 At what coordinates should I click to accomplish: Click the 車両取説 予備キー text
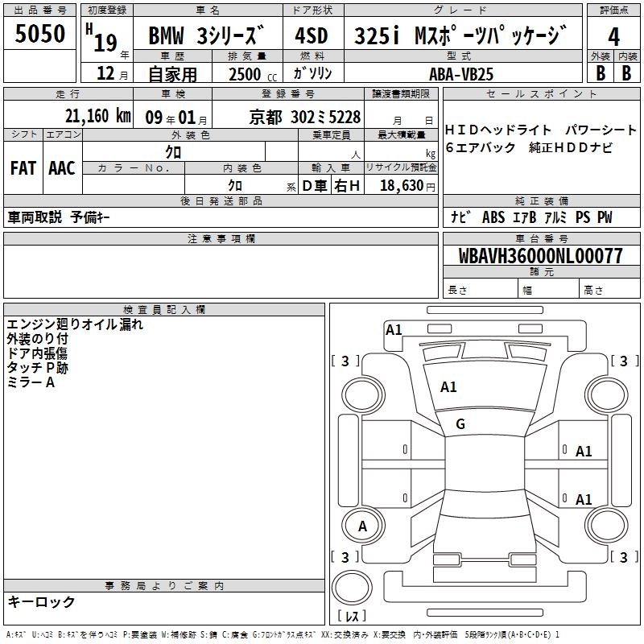click(59, 217)
